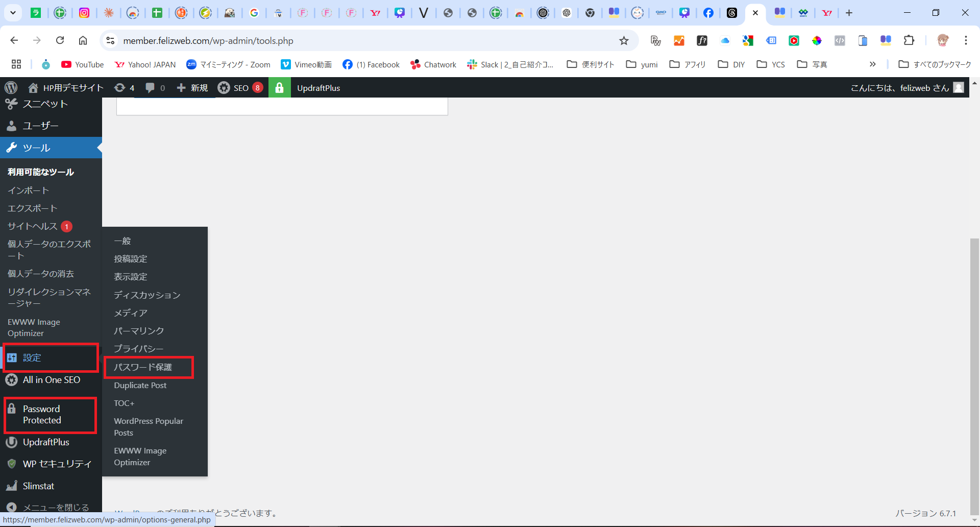This screenshot has width=980, height=527.
Task: Select EWWW Image Optimizer in settings flyout
Action: 140,457
